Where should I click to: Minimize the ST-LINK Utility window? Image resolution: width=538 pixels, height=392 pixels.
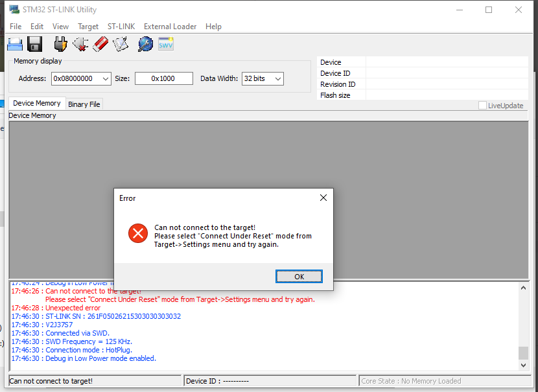460,10
